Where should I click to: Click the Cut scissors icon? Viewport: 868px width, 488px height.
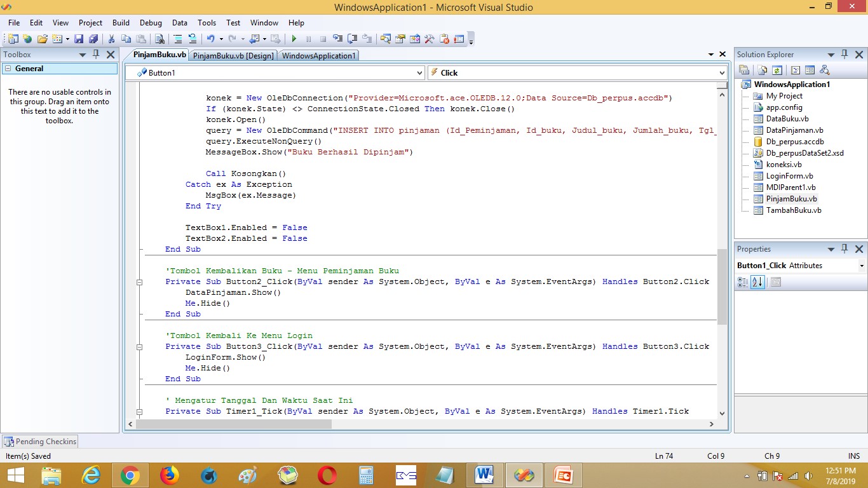[x=111, y=39]
